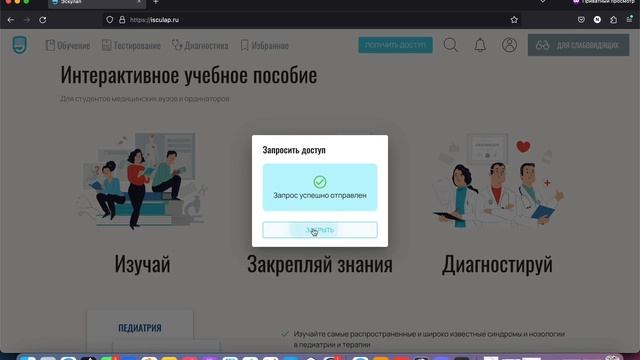Bookmark this page with the star
The image size is (640, 360).
click(x=514, y=20)
